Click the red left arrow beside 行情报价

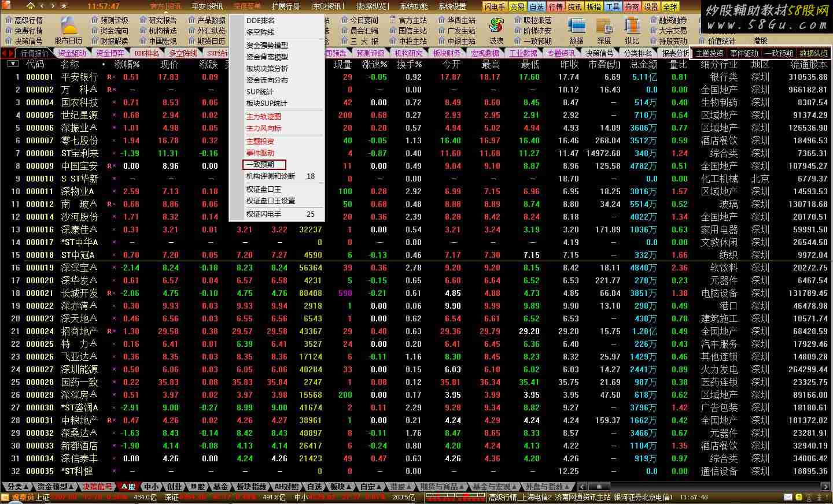(x=4, y=53)
